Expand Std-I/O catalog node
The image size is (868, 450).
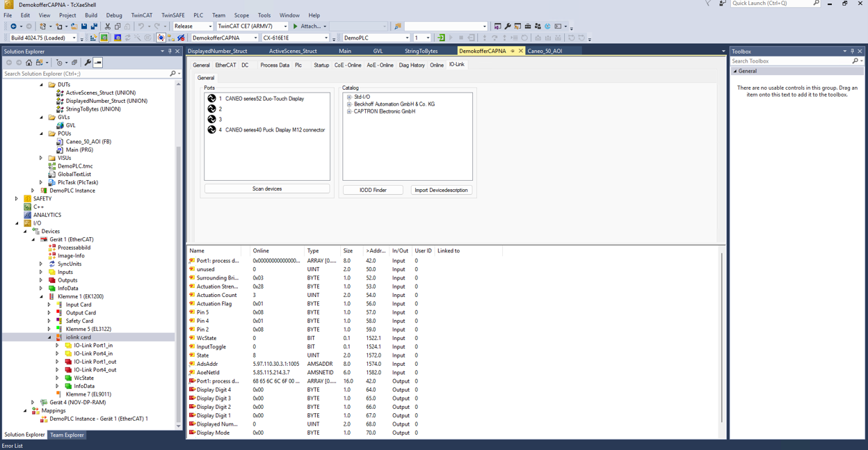tap(349, 97)
